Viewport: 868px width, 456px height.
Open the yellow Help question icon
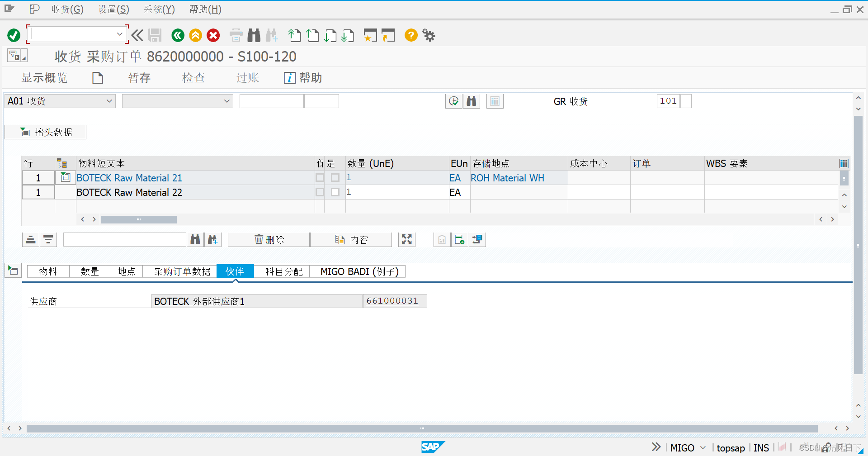[410, 35]
